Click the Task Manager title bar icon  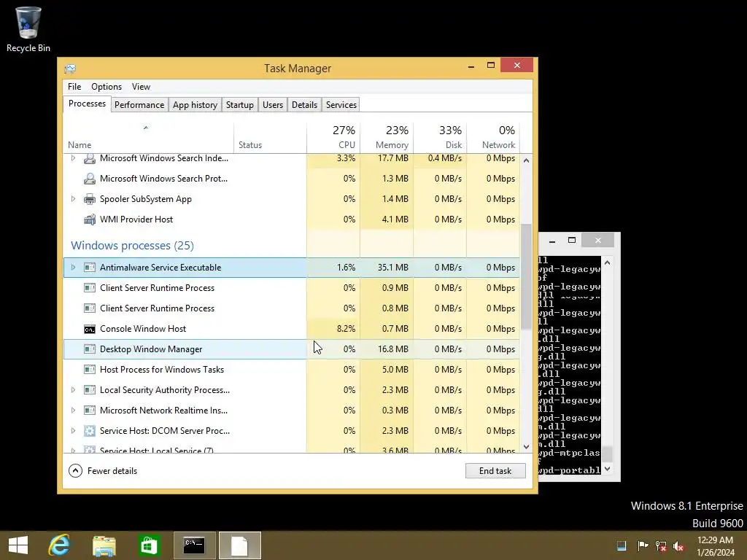70,69
